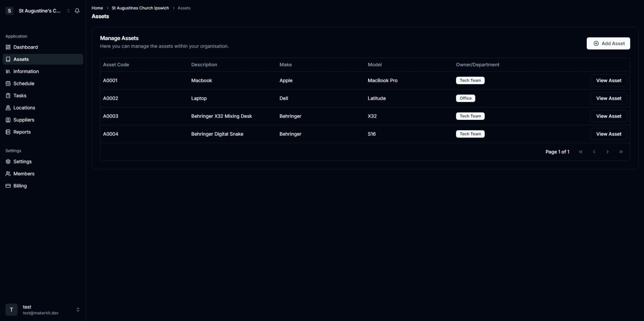Go to the previous page arrow
Image resolution: width=644 pixels, height=321 pixels.
[594, 152]
